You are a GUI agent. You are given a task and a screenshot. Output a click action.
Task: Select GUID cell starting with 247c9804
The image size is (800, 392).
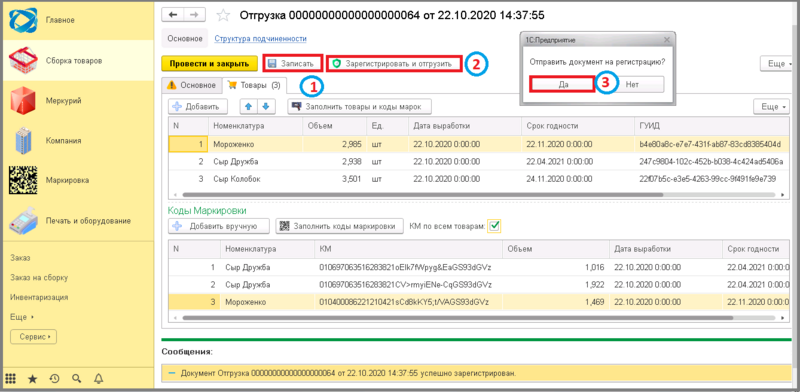(x=712, y=162)
